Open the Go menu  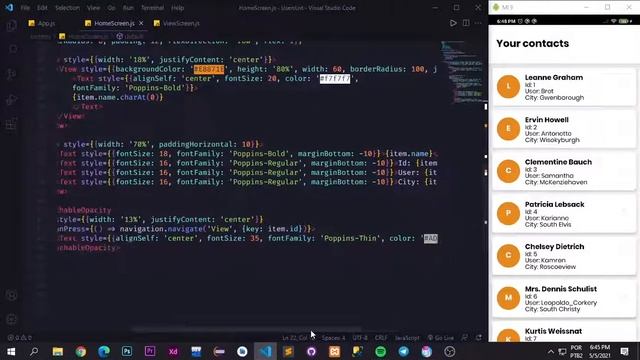tap(111, 8)
